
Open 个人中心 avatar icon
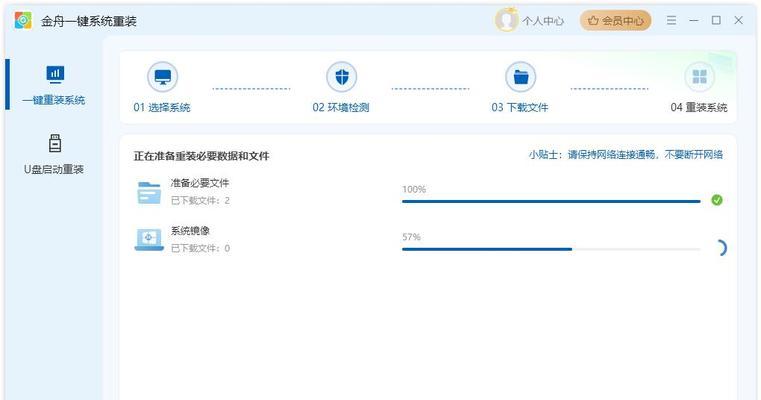pyautogui.click(x=506, y=20)
